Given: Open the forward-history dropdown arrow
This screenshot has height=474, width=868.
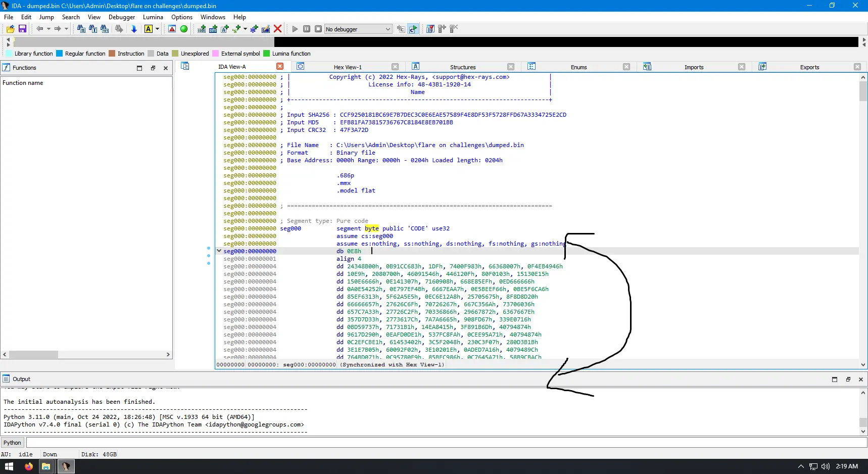Looking at the screenshot, I should point(66,29).
